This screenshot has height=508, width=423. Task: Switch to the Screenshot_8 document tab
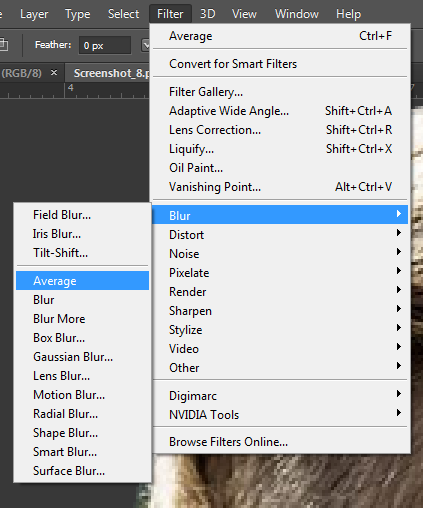click(x=111, y=73)
